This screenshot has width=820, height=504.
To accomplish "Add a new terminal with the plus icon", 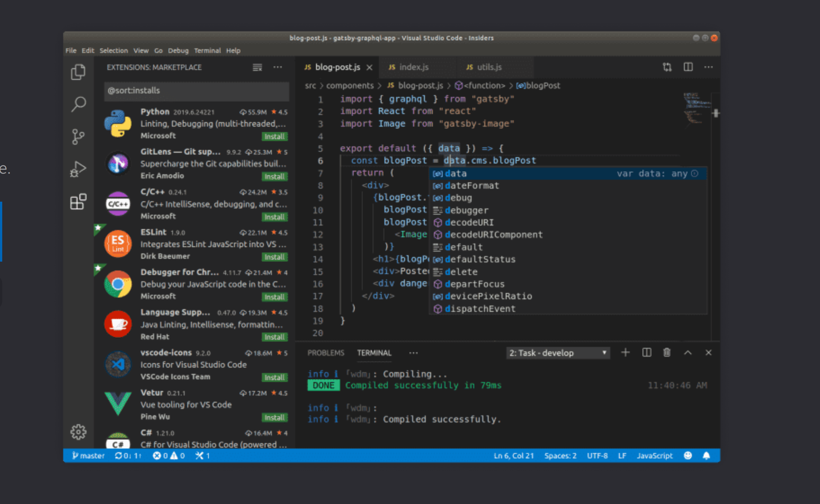I will pyautogui.click(x=625, y=352).
